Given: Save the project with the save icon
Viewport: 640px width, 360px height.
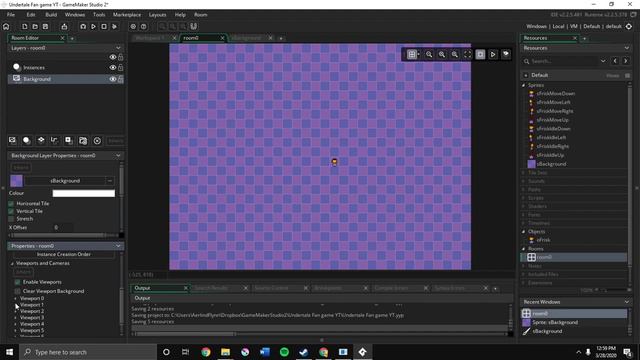Looking at the screenshot, I should click(x=45, y=27).
